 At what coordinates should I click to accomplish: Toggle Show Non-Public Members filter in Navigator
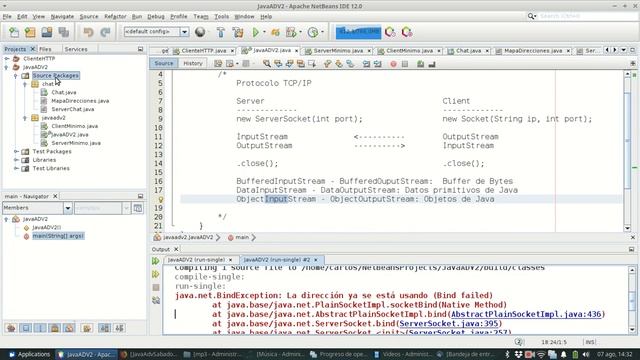55,328
